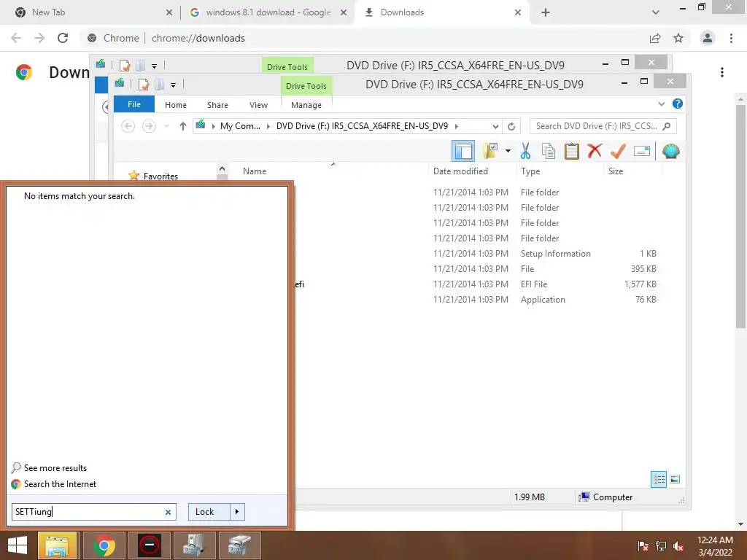Toggle the navigation pane layout button
Image resolution: width=747 pixels, height=560 pixels.
coord(462,152)
